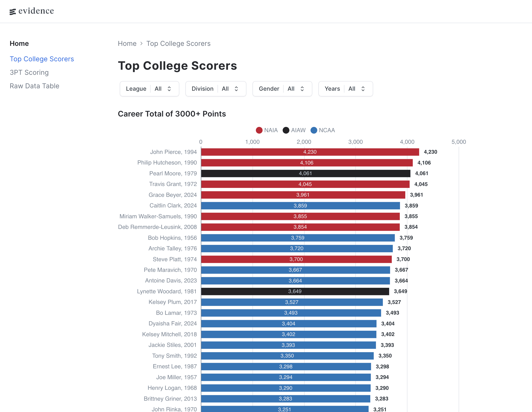Click the Evidence logo icon

click(x=13, y=11)
